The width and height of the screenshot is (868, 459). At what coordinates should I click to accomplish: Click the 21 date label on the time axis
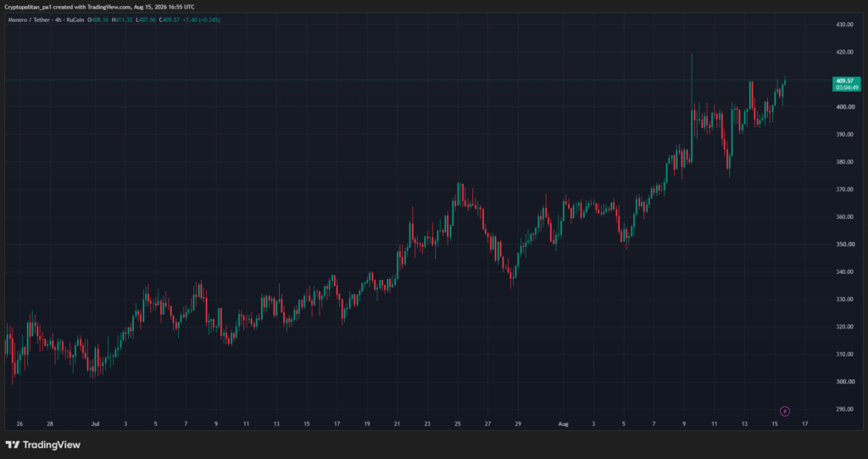point(397,424)
